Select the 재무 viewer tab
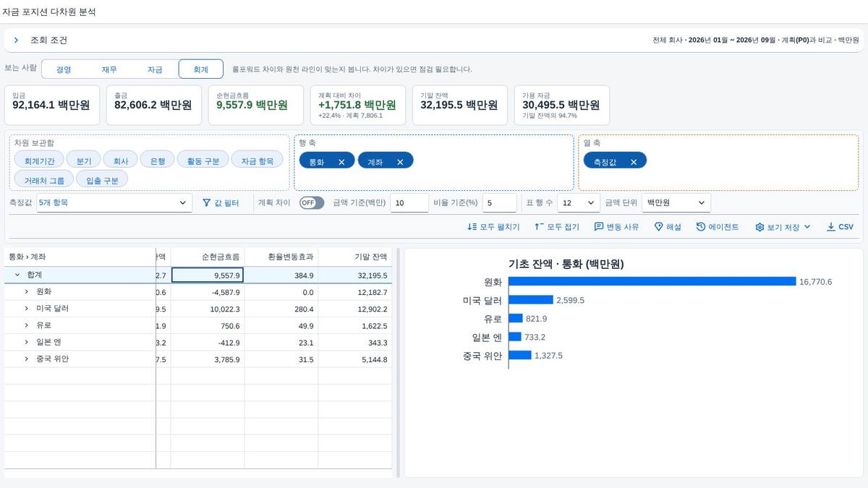This screenshot has height=488, width=868. [x=109, y=69]
